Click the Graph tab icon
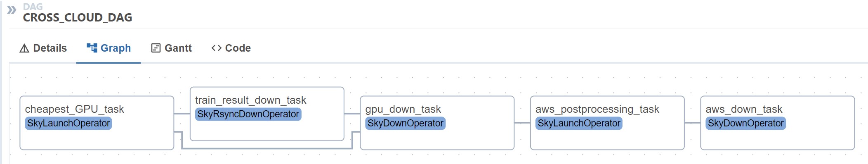This screenshot has height=164, width=868. tap(92, 48)
